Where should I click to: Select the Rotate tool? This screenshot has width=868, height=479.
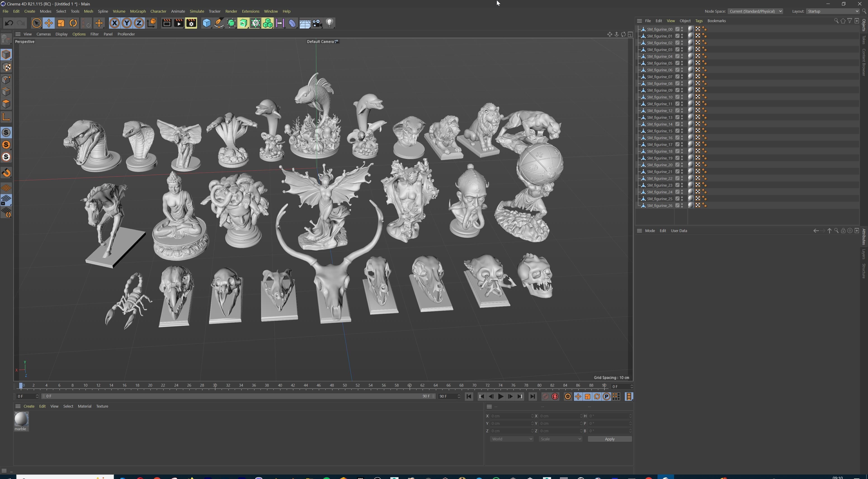pos(73,23)
